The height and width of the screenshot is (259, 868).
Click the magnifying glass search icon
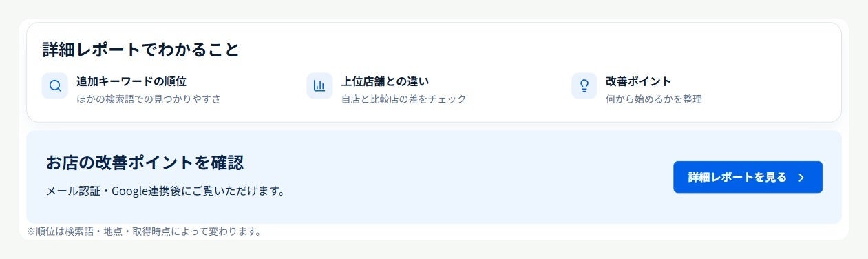55,86
